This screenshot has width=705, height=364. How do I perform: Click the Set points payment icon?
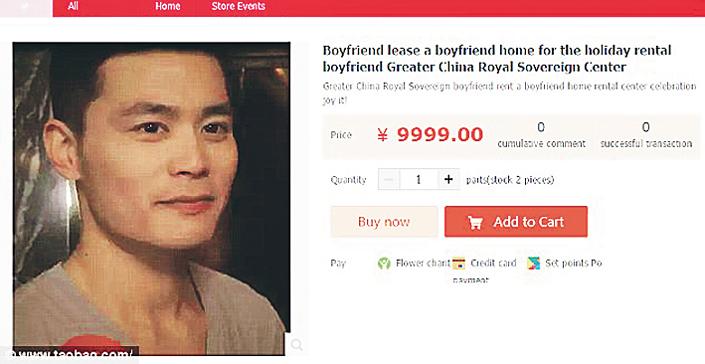(533, 263)
